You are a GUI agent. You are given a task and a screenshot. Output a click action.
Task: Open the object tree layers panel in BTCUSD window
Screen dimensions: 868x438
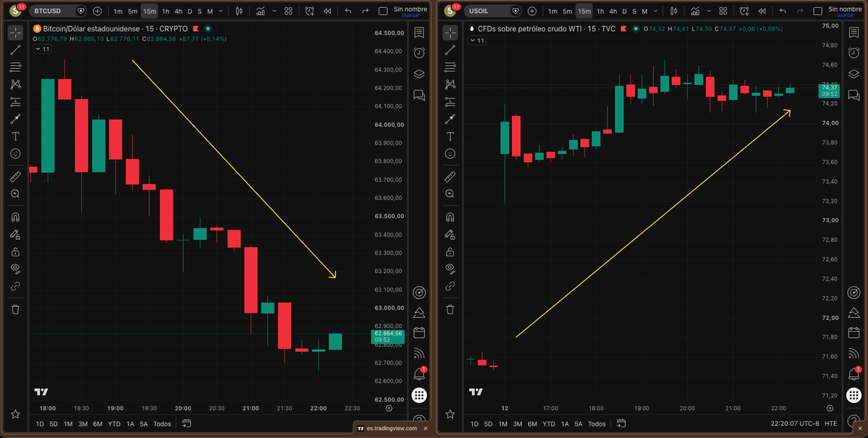[x=419, y=74]
